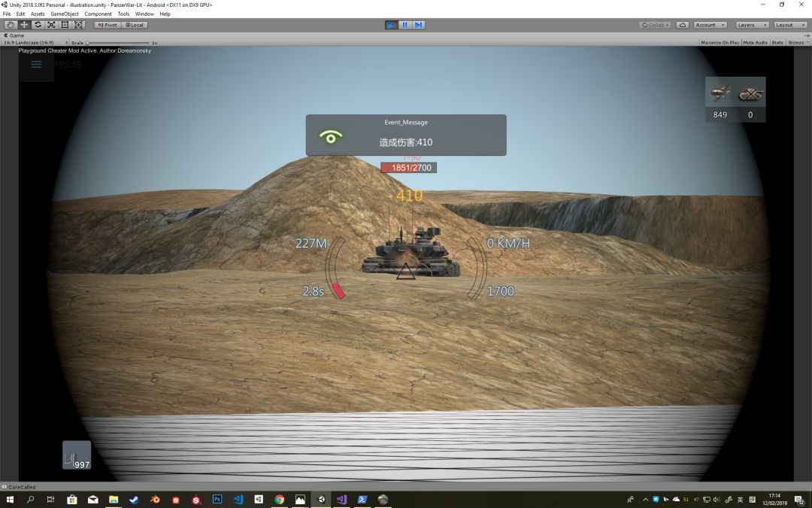812x508 pixels.
Task: Toggle Mute Audio
Action: click(x=755, y=42)
